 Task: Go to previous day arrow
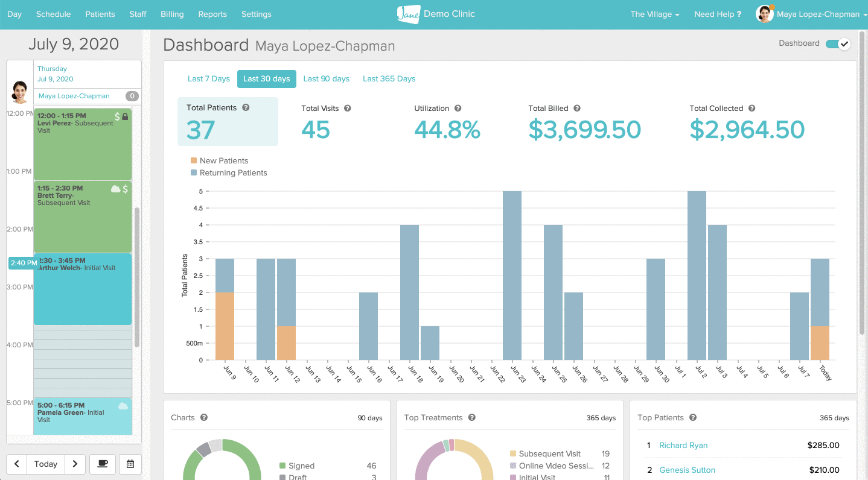(17, 464)
